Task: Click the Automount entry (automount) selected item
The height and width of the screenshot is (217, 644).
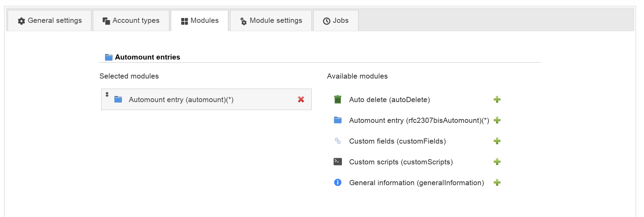Action: pyautogui.click(x=181, y=100)
